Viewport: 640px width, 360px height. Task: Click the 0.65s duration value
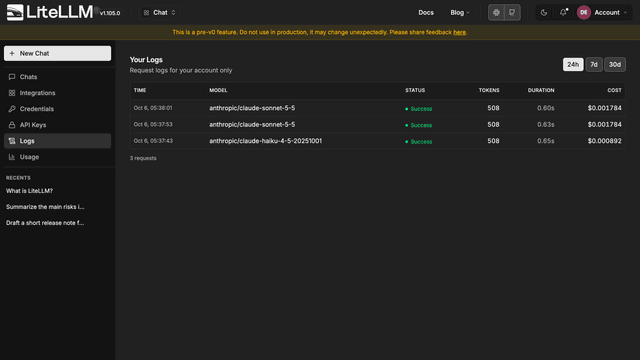(x=546, y=141)
